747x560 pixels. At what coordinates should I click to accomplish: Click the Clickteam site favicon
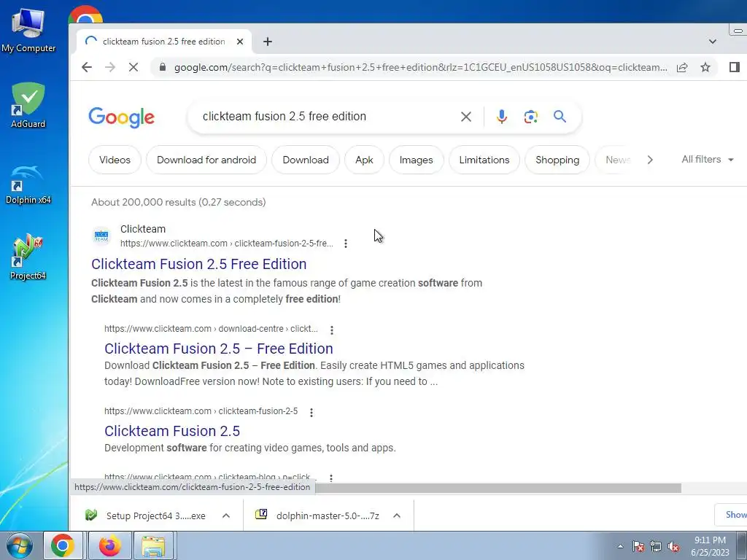[x=101, y=236]
